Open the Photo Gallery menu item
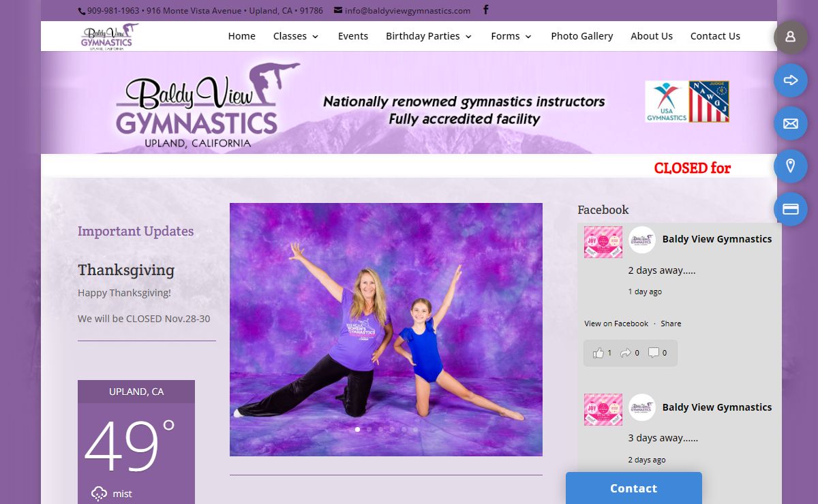 (x=581, y=36)
